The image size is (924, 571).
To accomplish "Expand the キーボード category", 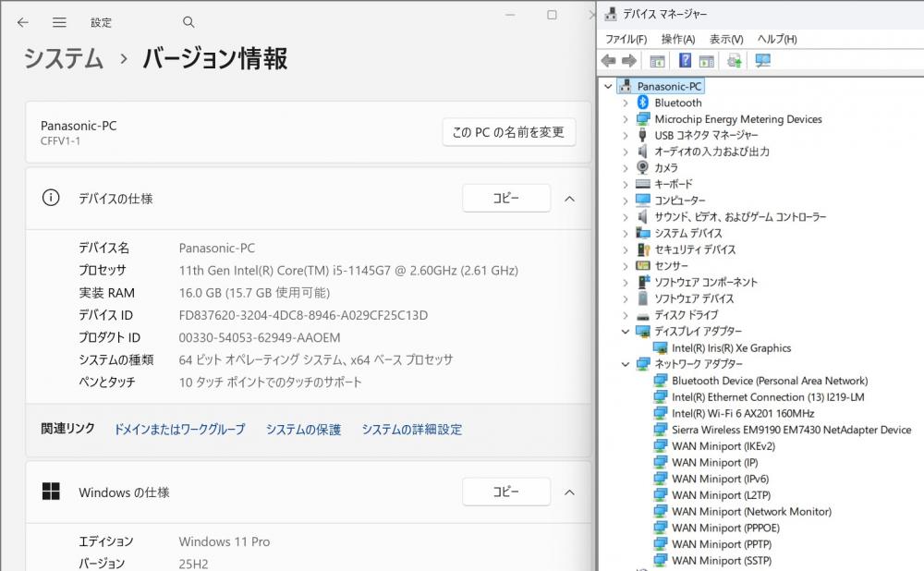I will tap(626, 184).
